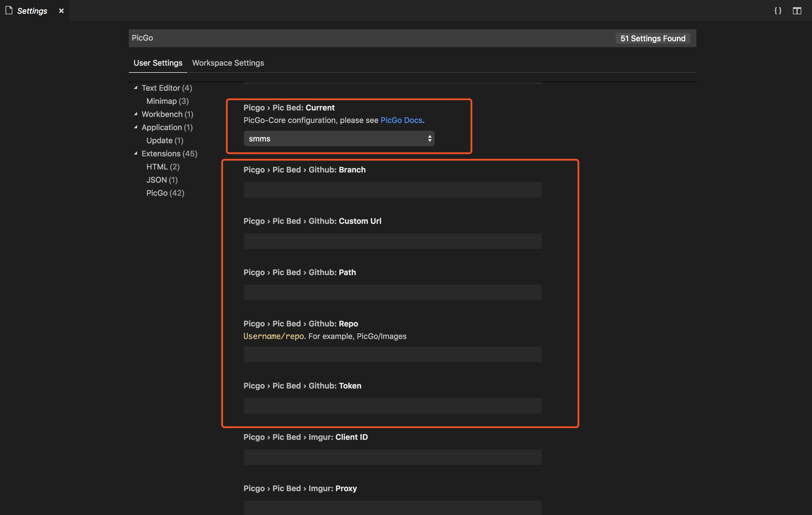812x515 pixels.
Task: Open the PicGo Docs link
Action: 401,120
